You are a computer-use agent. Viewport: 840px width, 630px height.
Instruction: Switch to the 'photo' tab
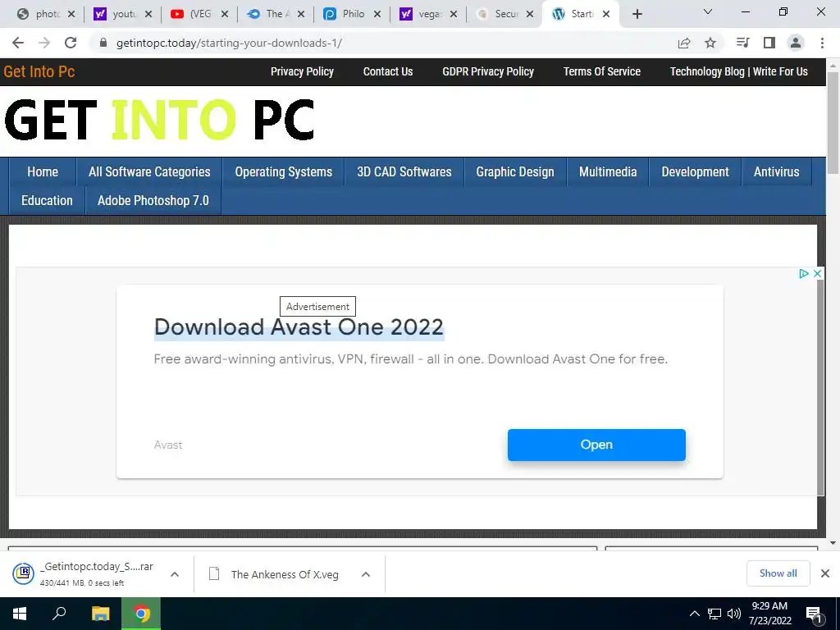(47, 14)
